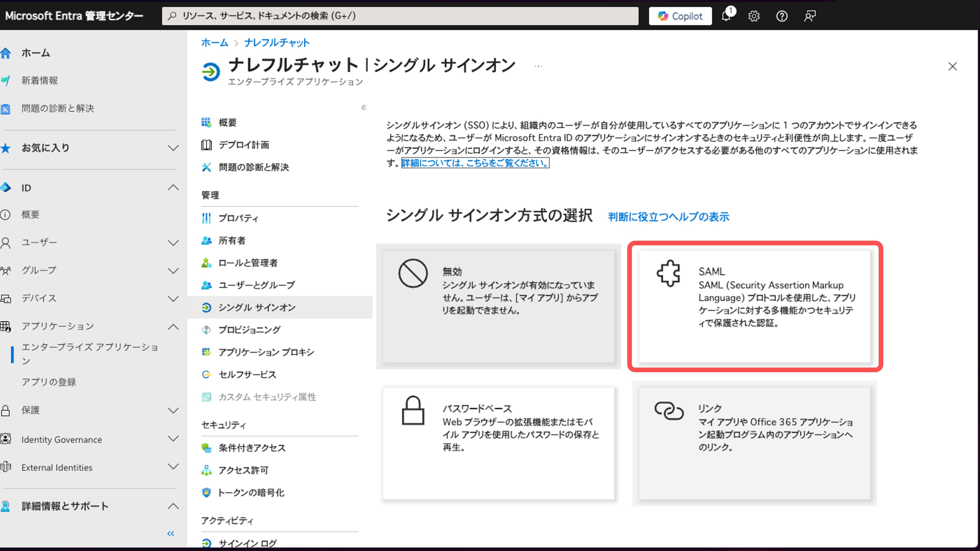This screenshot has height=551, width=980.
Task: Click the help question mark icon
Action: point(782,16)
